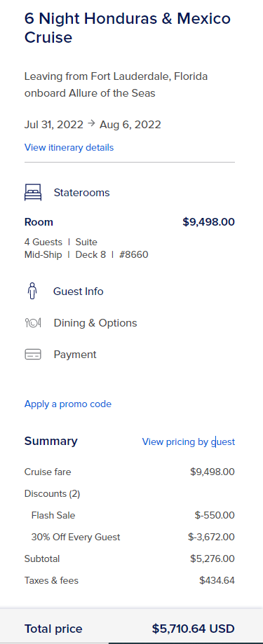The height and width of the screenshot is (644, 263).
Task: Open View itinerary details link
Action: point(69,147)
